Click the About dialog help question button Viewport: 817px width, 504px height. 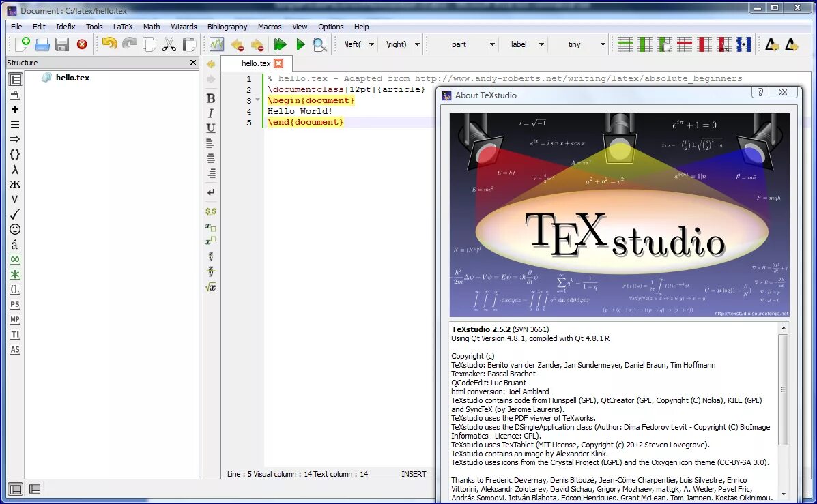(760, 92)
